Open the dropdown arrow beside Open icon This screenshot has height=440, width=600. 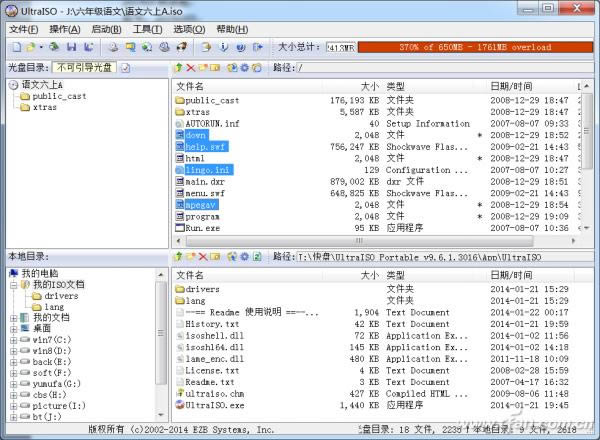coord(41,47)
